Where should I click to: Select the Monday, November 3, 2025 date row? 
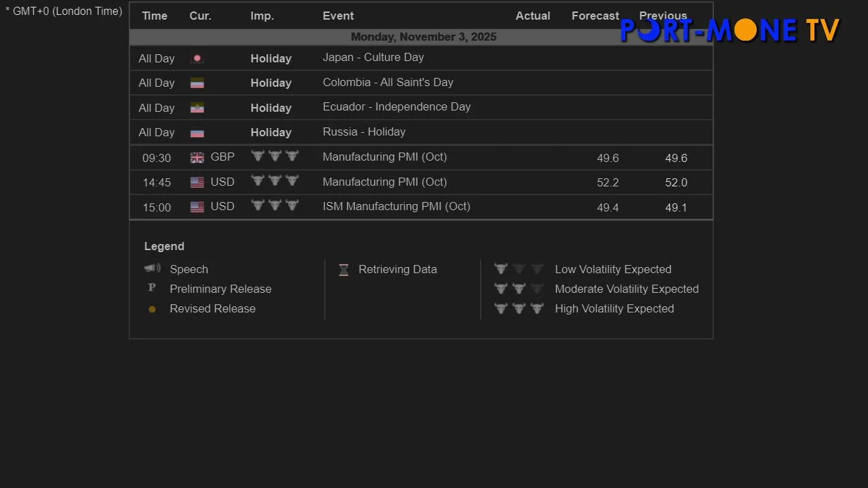(x=421, y=37)
